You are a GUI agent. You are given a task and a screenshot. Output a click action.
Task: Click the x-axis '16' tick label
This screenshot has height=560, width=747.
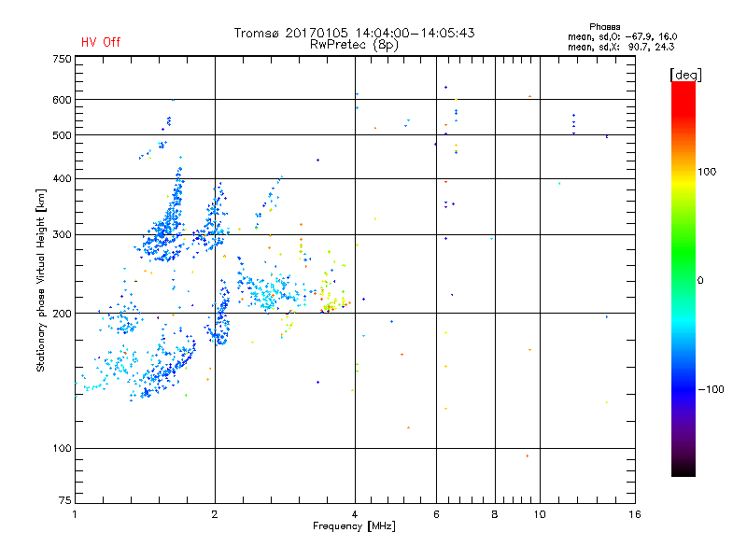point(635,514)
